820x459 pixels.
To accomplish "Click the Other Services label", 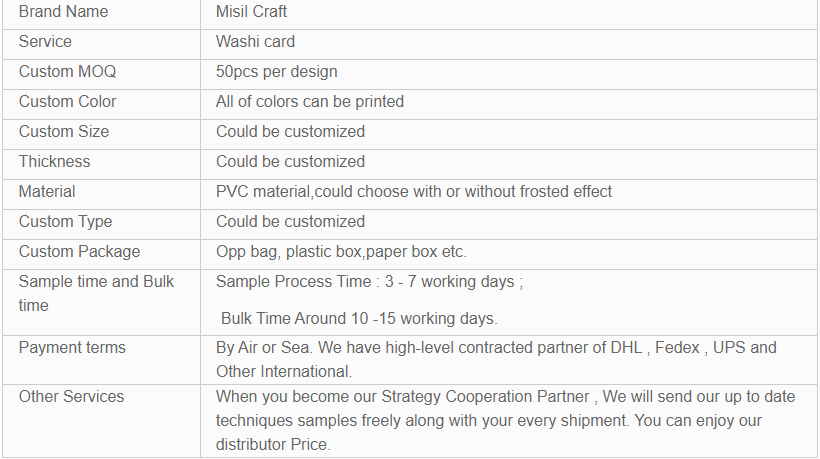I will pos(71,396).
